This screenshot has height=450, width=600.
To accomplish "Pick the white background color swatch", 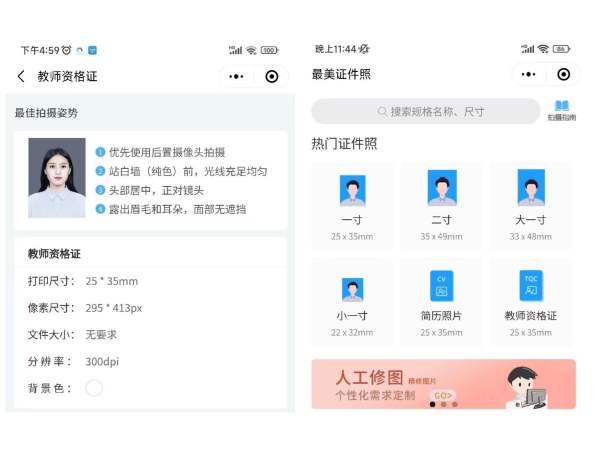I will pos(94,388).
